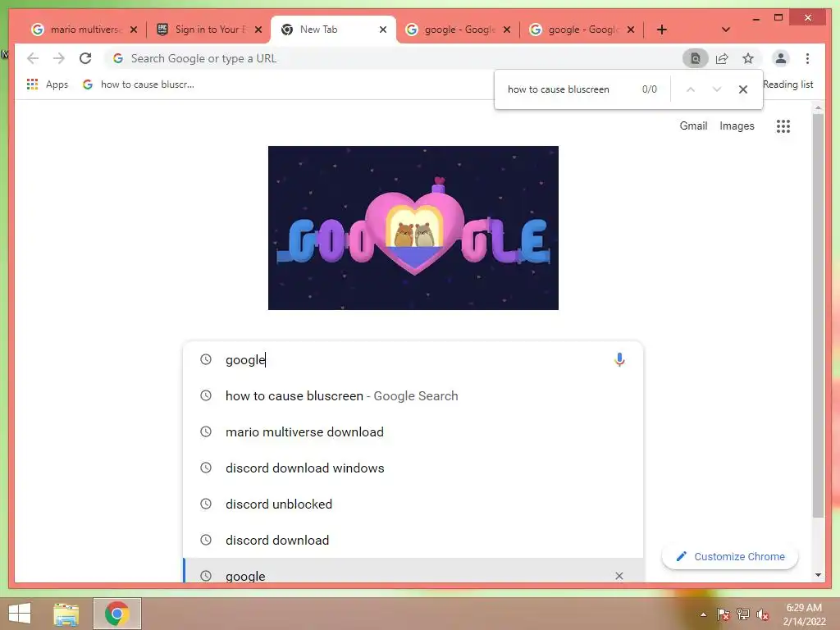
Task: Select the New Tab tab
Action: pos(333,30)
